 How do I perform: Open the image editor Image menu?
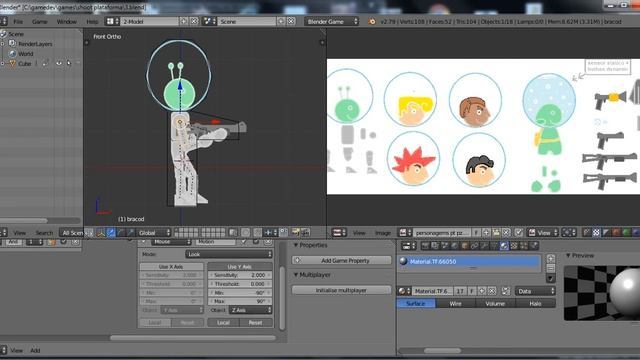(x=383, y=233)
